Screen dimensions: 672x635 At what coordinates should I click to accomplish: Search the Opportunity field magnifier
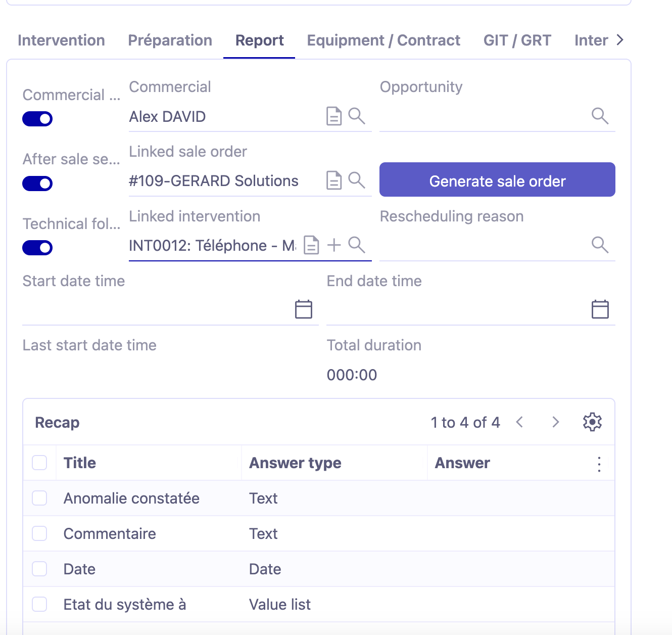point(600,116)
